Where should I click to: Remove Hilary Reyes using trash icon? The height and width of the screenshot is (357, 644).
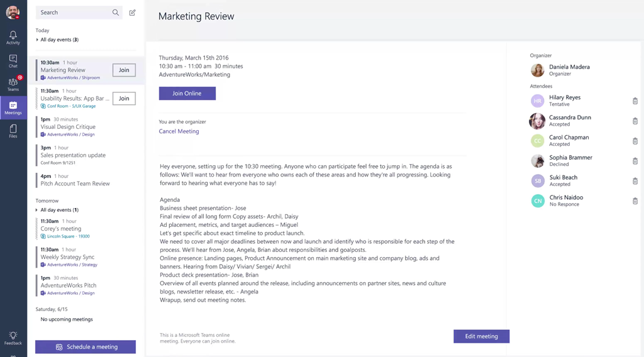click(635, 101)
